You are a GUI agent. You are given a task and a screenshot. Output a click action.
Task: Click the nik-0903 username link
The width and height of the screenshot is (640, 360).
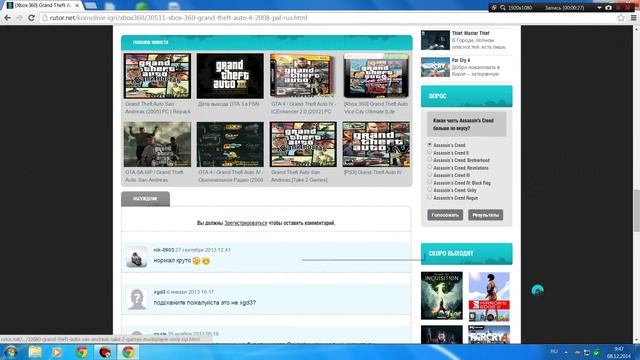pos(164,250)
